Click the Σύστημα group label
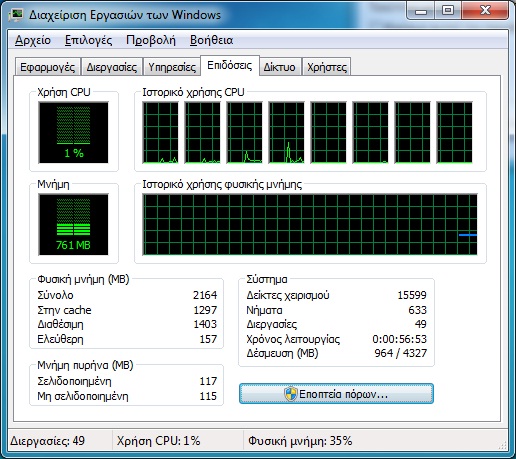Viewport: 516px width, 459px height. click(267, 279)
